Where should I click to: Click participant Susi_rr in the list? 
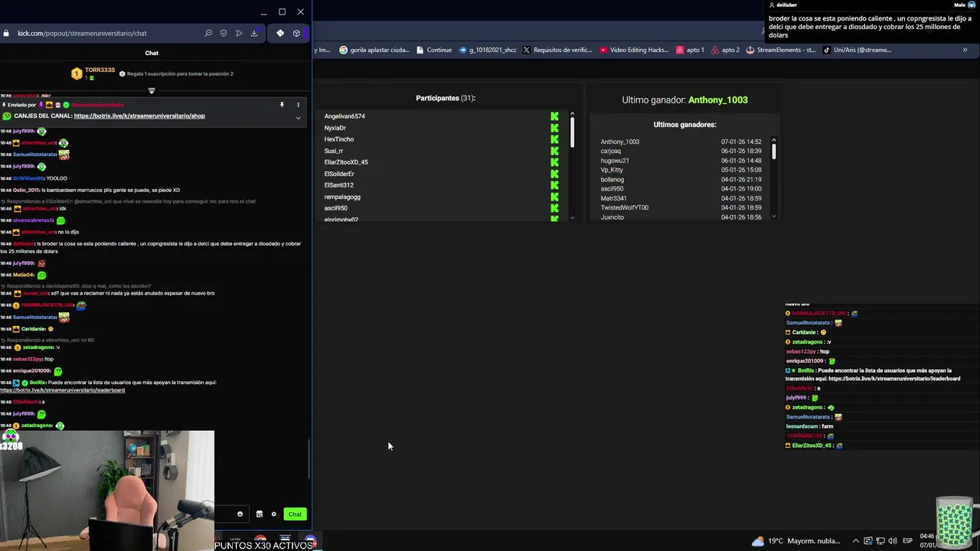point(334,151)
